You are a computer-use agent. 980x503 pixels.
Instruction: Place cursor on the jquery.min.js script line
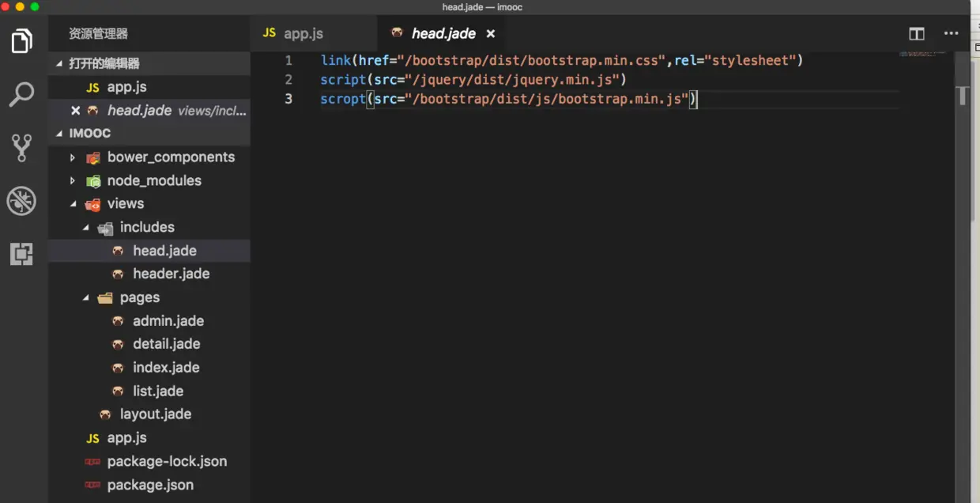coord(473,80)
